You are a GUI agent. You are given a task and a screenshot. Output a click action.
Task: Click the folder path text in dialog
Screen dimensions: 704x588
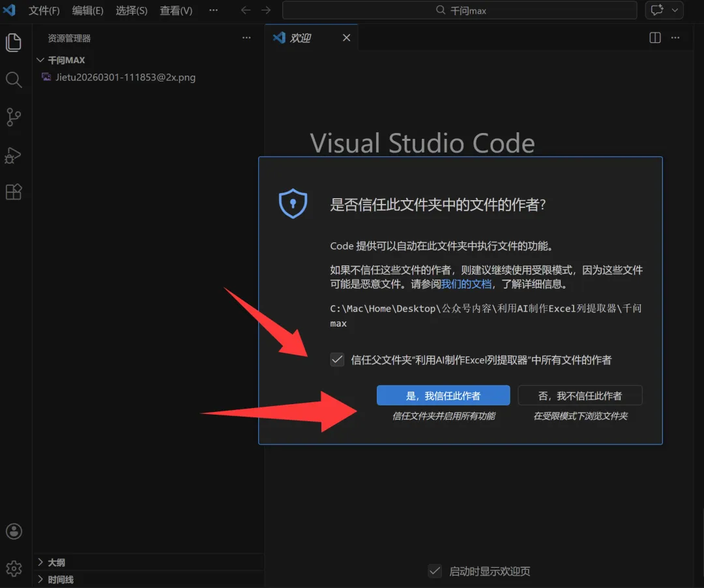click(x=486, y=316)
